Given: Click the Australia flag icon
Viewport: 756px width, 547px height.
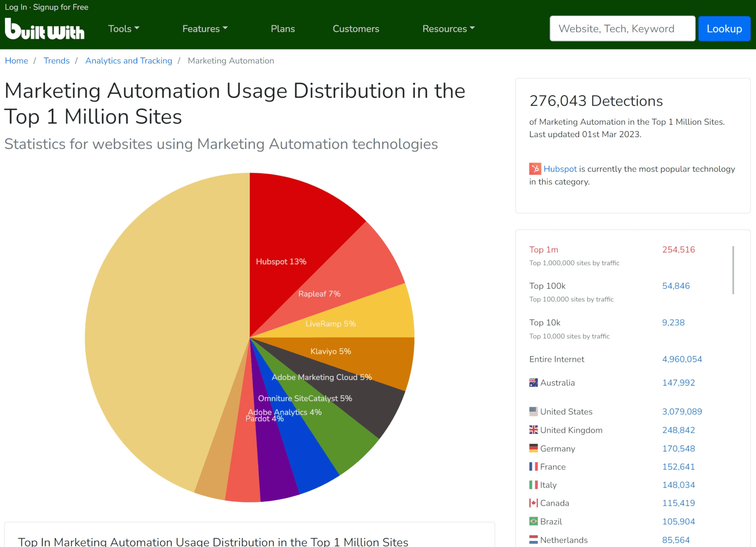Looking at the screenshot, I should [x=533, y=383].
